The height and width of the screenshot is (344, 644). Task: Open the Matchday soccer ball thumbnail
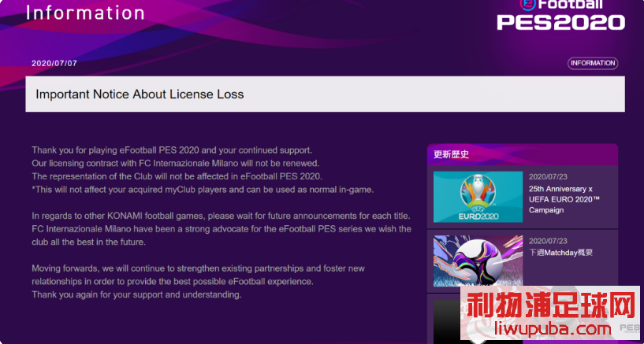pos(478,261)
